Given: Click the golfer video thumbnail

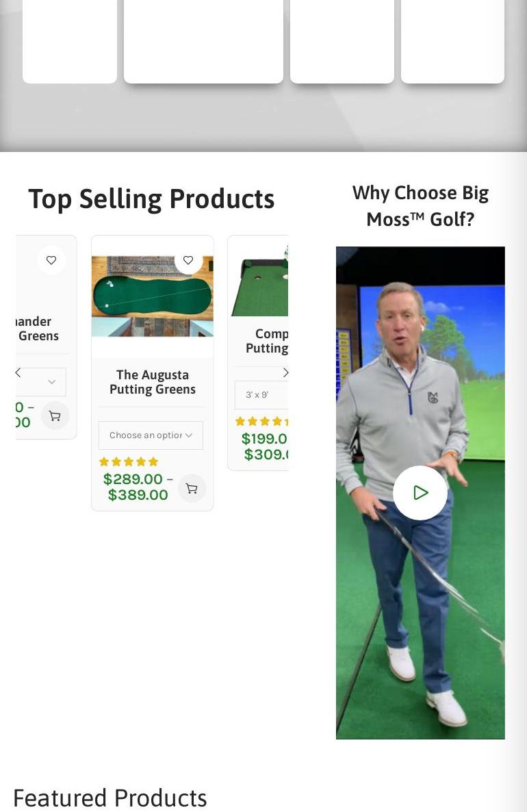Looking at the screenshot, I should point(420,492).
